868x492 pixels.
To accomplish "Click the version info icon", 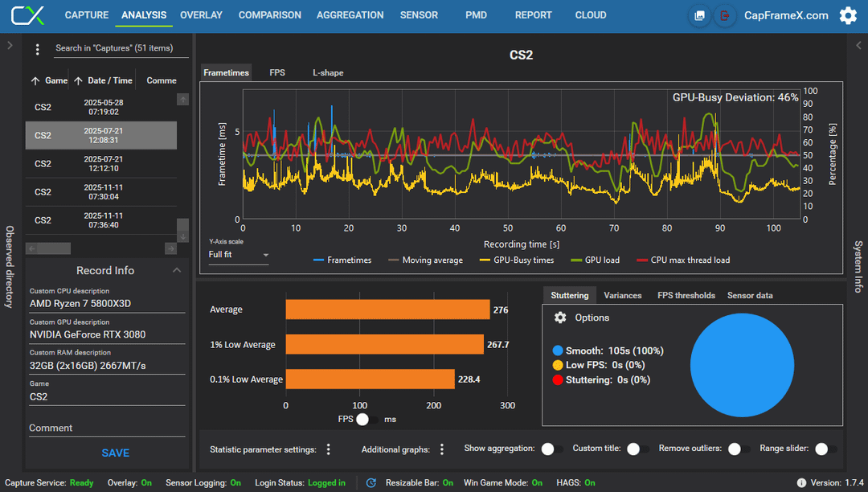I will (801, 482).
